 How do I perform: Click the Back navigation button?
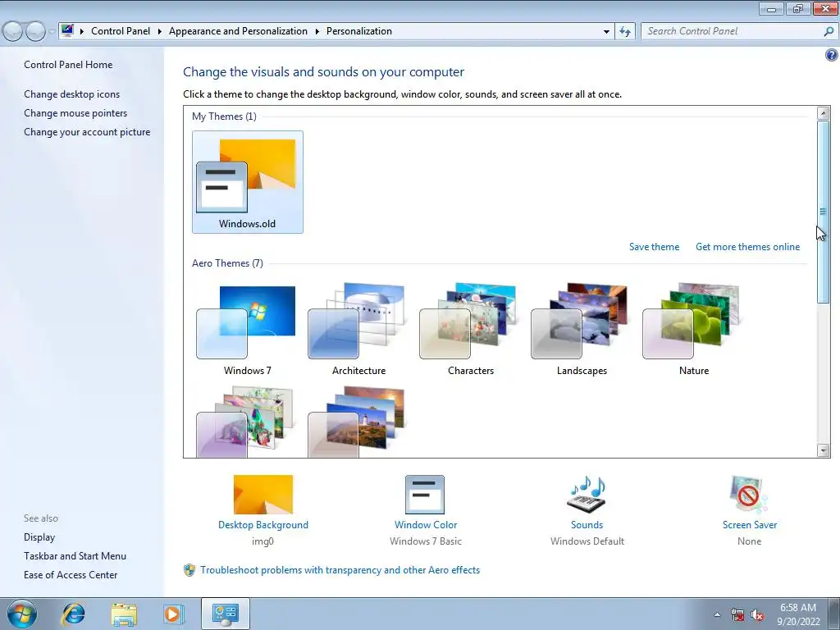13,32
